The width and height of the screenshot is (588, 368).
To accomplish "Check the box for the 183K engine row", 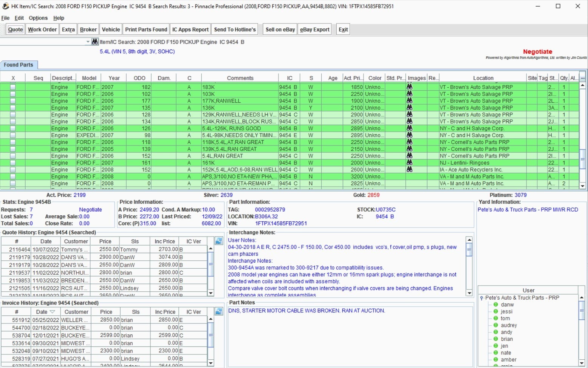I will pyautogui.click(x=13, y=87).
